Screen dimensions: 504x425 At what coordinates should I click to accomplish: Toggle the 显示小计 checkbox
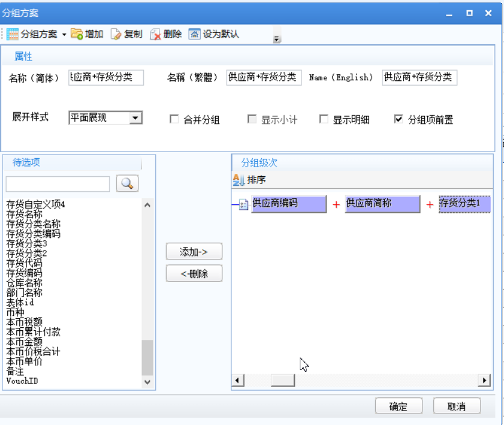pos(252,119)
